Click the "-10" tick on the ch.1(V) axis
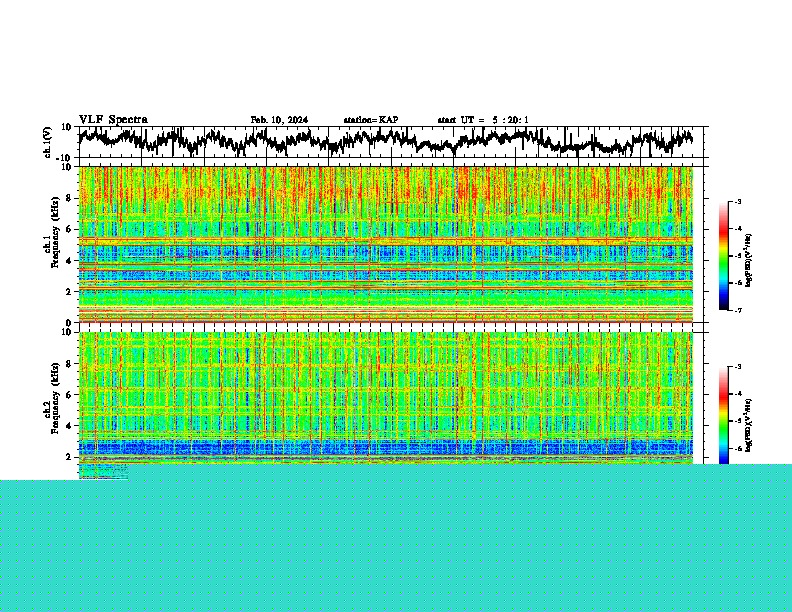792x612 pixels. [63, 158]
